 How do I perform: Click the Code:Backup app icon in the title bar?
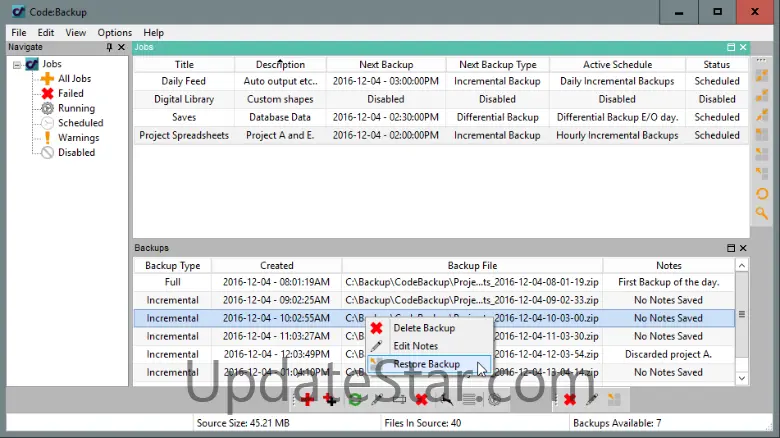[x=18, y=11]
